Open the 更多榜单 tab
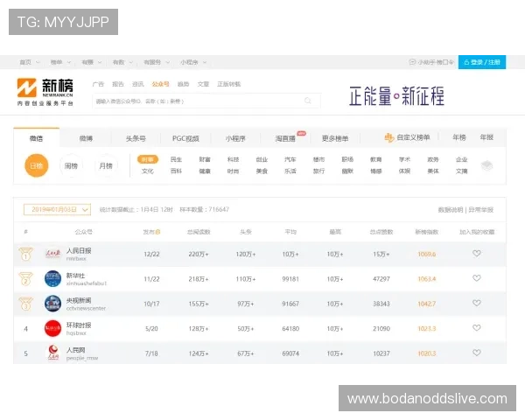Viewport: 525px width, 420px height. 335,138
